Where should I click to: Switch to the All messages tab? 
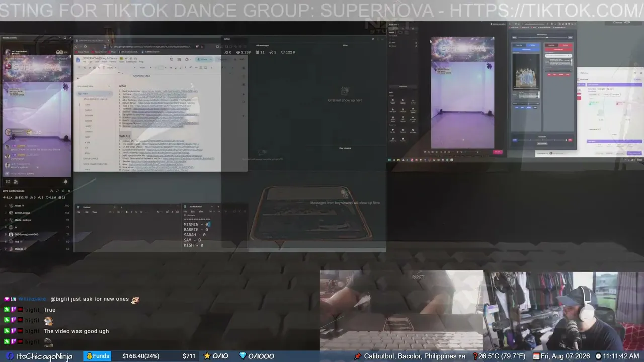[x=262, y=45]
